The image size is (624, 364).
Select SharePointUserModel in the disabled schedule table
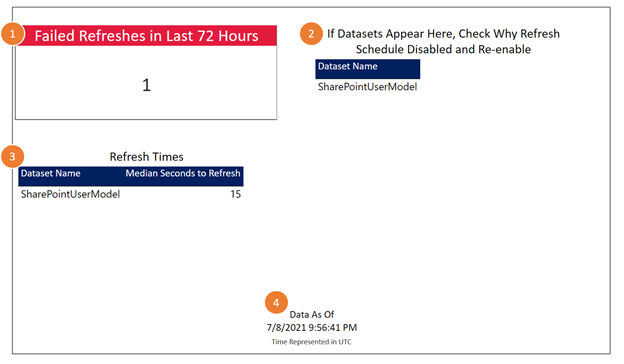367,87
